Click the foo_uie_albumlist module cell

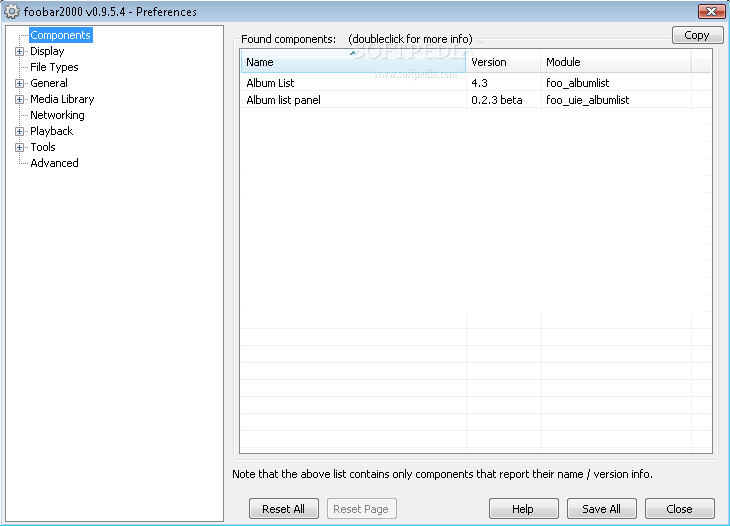click(588, 100)
